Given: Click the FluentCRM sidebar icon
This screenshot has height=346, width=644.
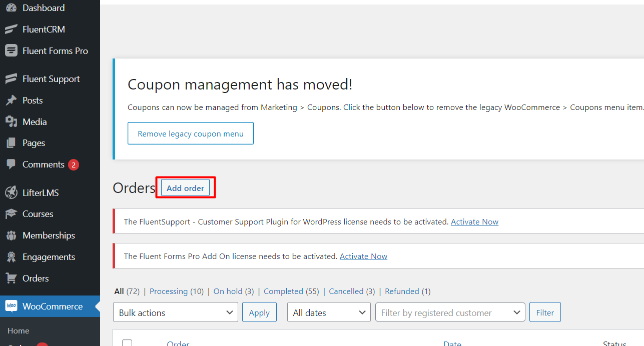Looking at the screenshot, I should (11, 29).
